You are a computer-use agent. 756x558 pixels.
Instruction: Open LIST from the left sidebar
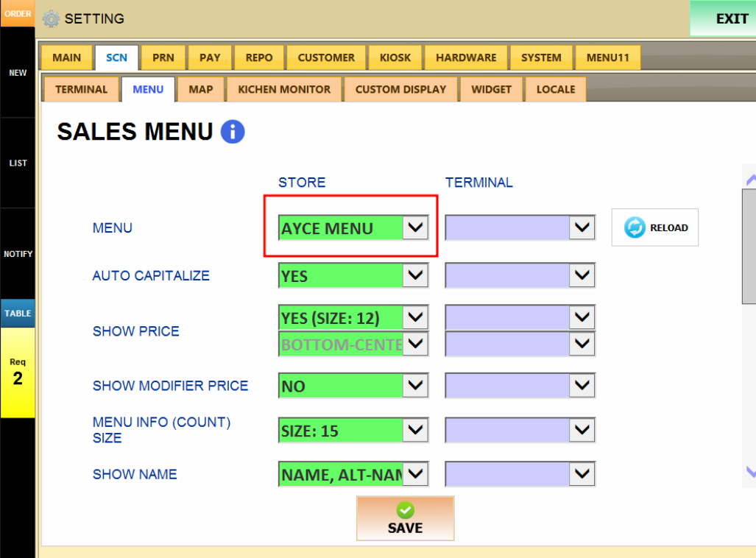18,163
